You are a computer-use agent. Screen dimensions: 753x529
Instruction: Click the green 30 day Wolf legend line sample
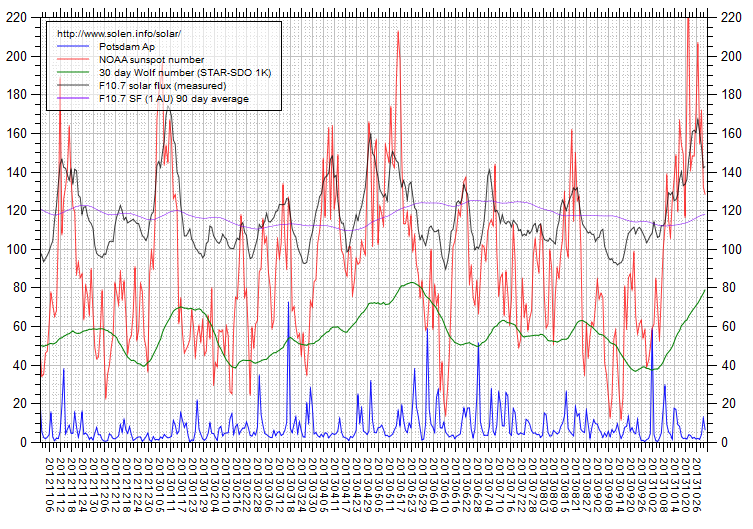(73, 72)
